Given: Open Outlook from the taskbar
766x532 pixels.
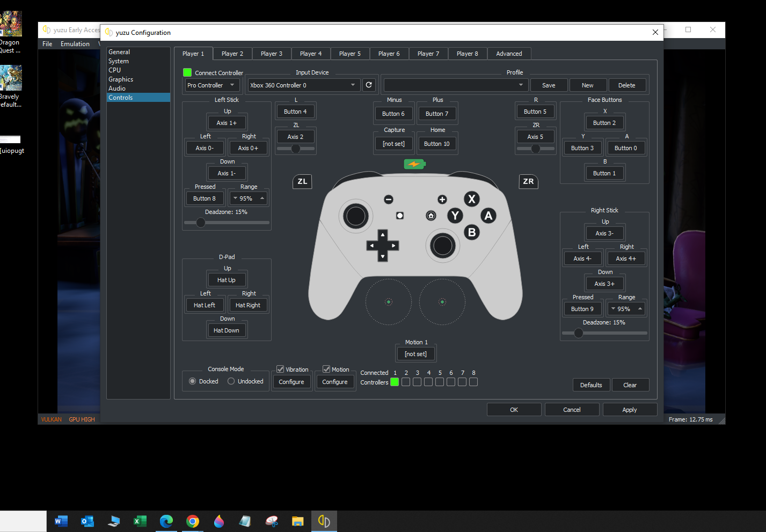Looking at the screenshot, I should pos(87,521).
